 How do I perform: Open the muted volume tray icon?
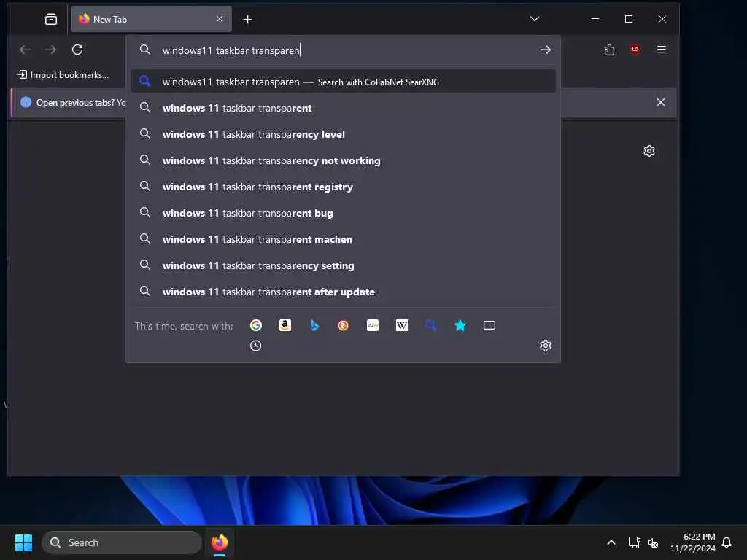pos(653,542)
